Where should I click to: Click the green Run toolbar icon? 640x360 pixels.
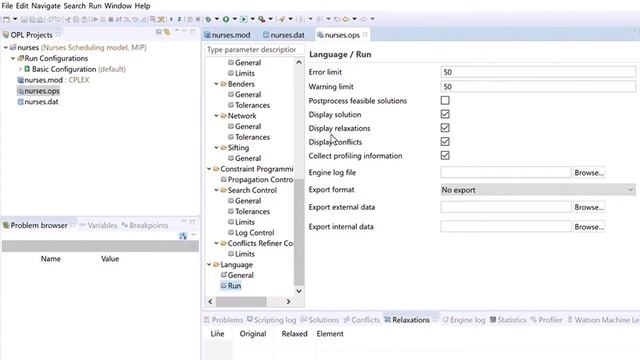pyautogui.click(x=226, y=19)
